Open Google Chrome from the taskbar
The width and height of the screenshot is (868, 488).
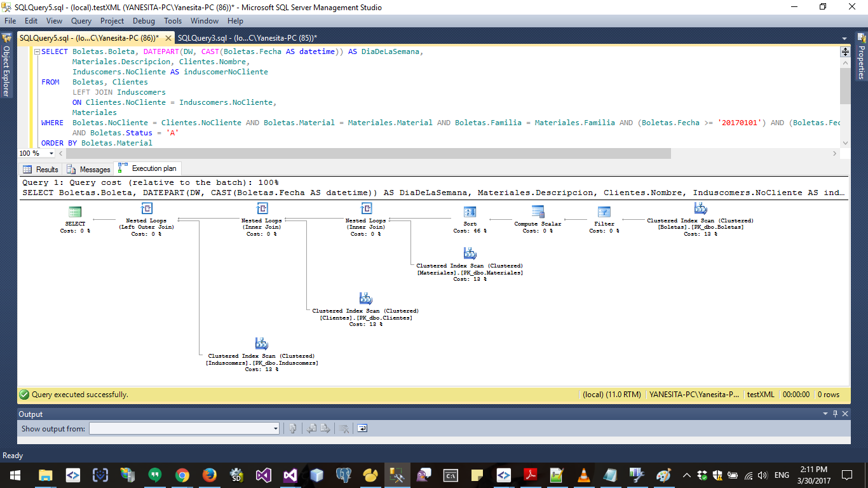point(182,475)
